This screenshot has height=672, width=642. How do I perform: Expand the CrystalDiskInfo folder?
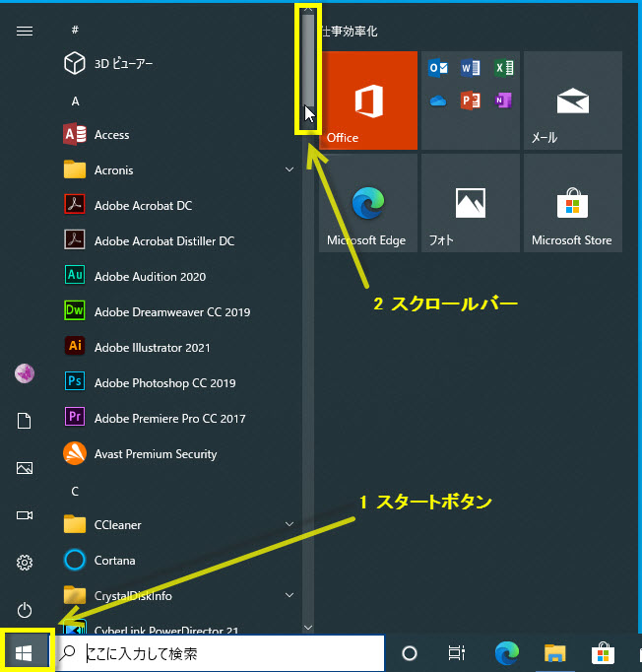click(x=177, y=595)
